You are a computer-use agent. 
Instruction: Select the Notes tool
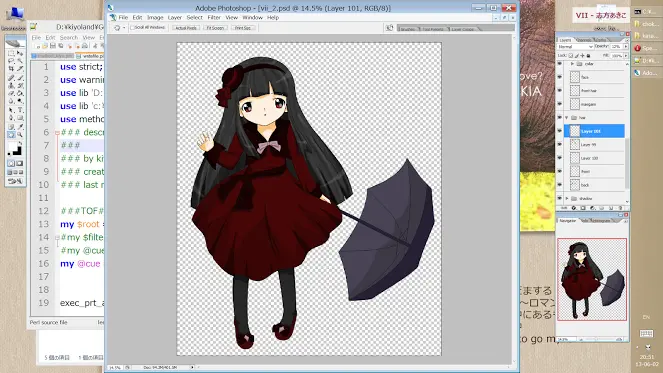[11, 126]
